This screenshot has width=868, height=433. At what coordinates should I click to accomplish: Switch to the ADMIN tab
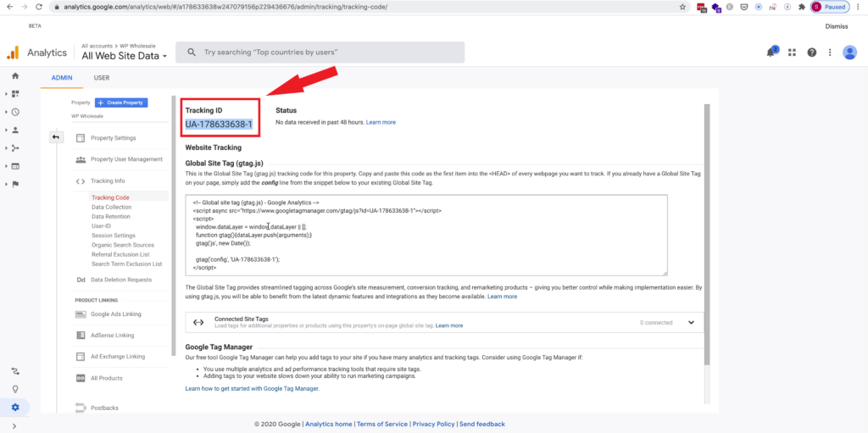click(62, 78)
